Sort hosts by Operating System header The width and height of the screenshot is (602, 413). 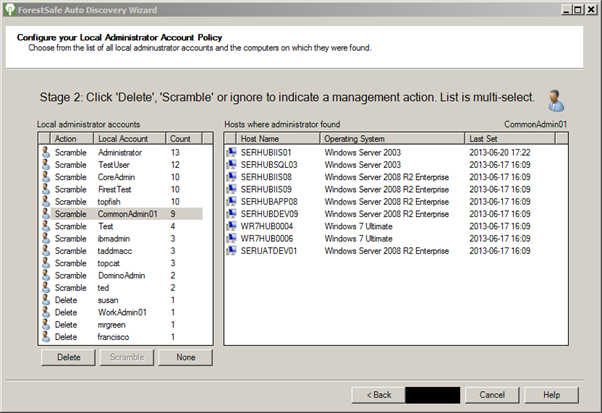(392, 139)
